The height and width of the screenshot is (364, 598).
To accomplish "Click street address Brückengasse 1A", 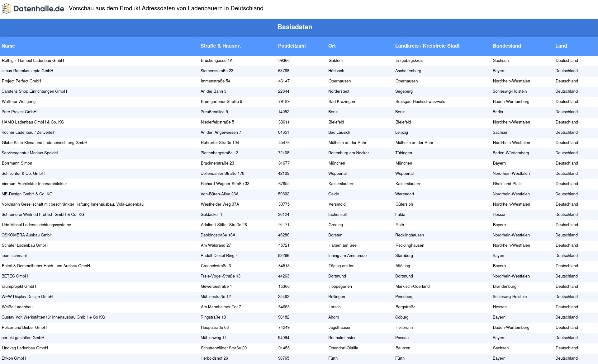I will click(217, 60).
